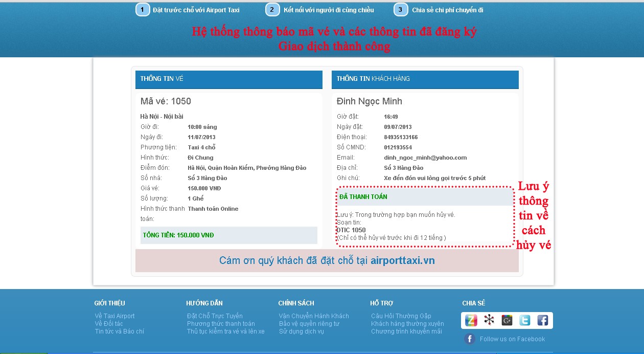The height and width of the screenshot is (354, 644).
Task: Go to 'Về Đối tác' page
Action: tap(109, 324)
